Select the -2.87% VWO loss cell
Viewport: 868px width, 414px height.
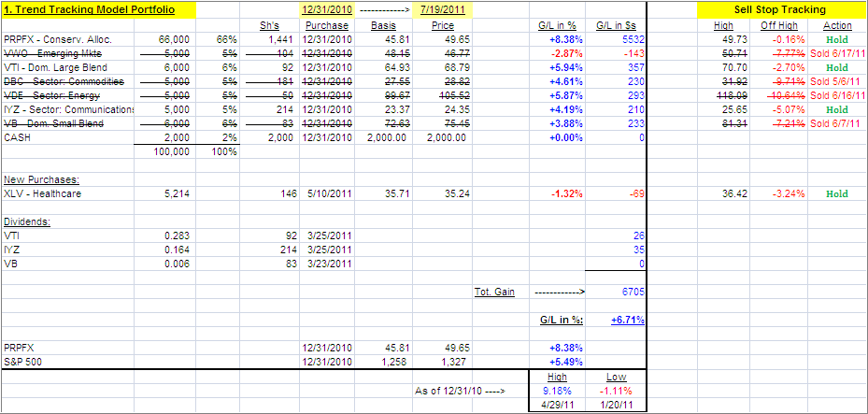tap(567, 53)
